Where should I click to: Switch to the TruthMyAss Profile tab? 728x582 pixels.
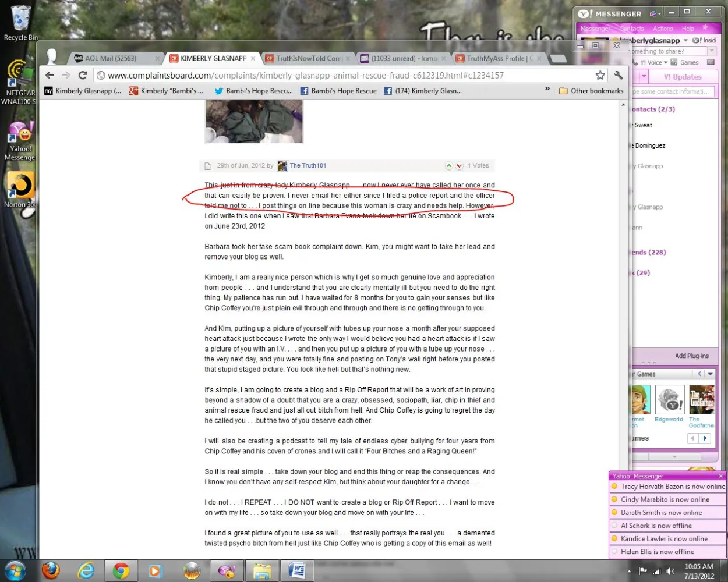(499, 58)
